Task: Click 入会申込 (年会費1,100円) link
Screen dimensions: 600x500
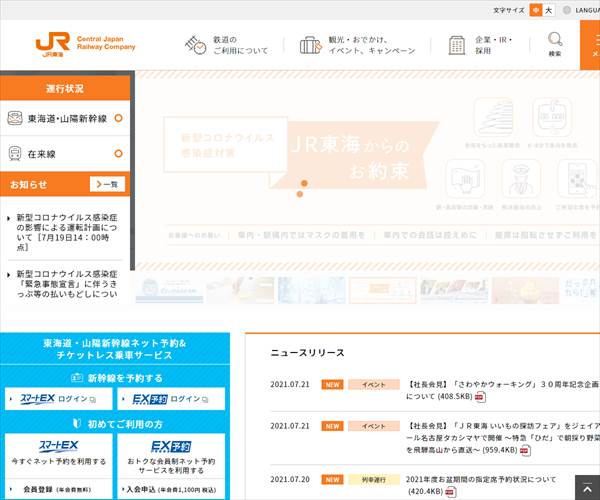Action: coord(171,489)
